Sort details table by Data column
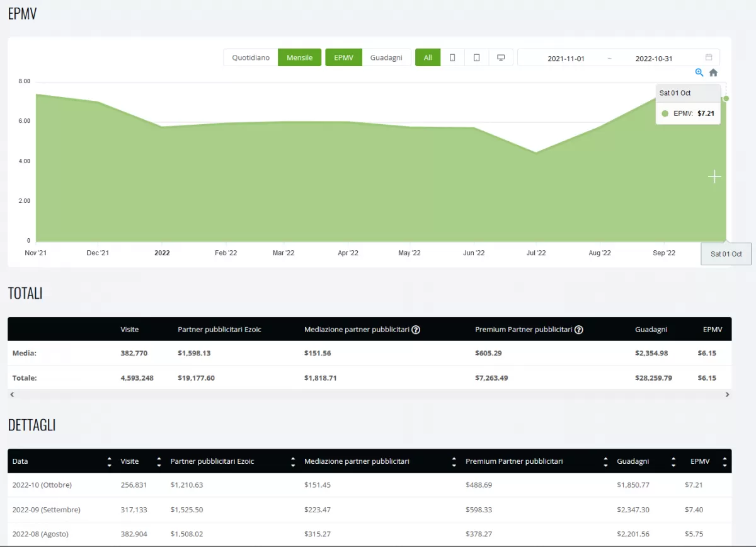Viewport: 756px width, 547px height. pyautogui.click(x=110, y=462)
